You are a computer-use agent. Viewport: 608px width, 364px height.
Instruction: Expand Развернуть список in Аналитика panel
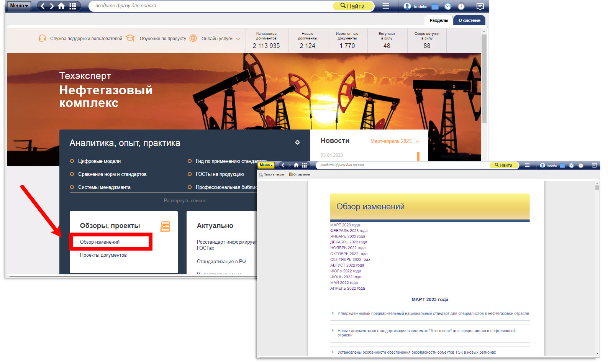click(x=185, y=201)
